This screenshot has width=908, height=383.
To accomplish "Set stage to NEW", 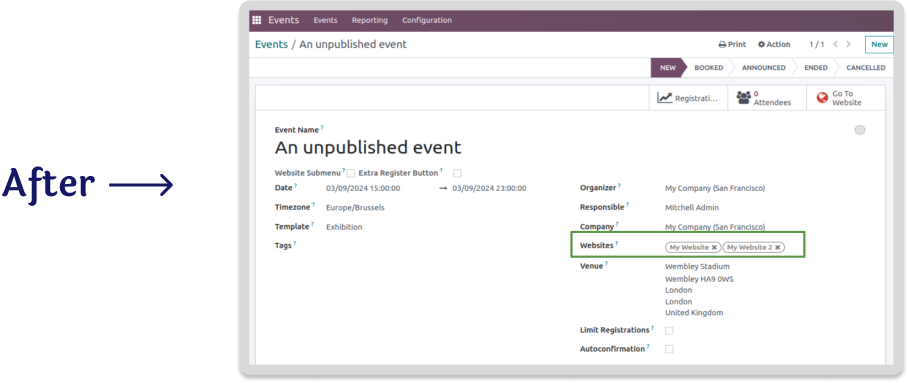I will click(x=668, y=68).
